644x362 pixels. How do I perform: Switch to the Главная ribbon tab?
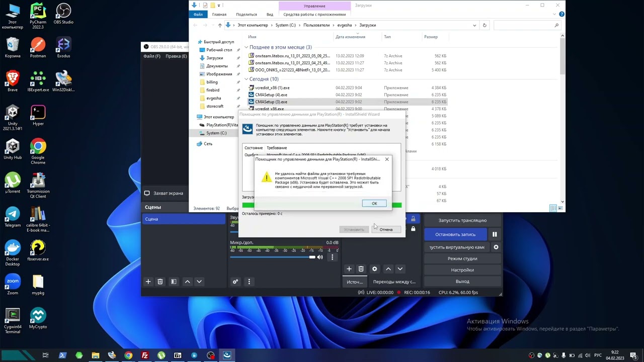coord(219,15)
